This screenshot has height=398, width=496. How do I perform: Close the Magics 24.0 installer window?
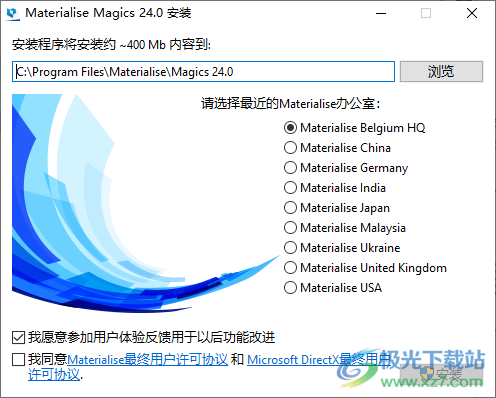click(472, 13)
